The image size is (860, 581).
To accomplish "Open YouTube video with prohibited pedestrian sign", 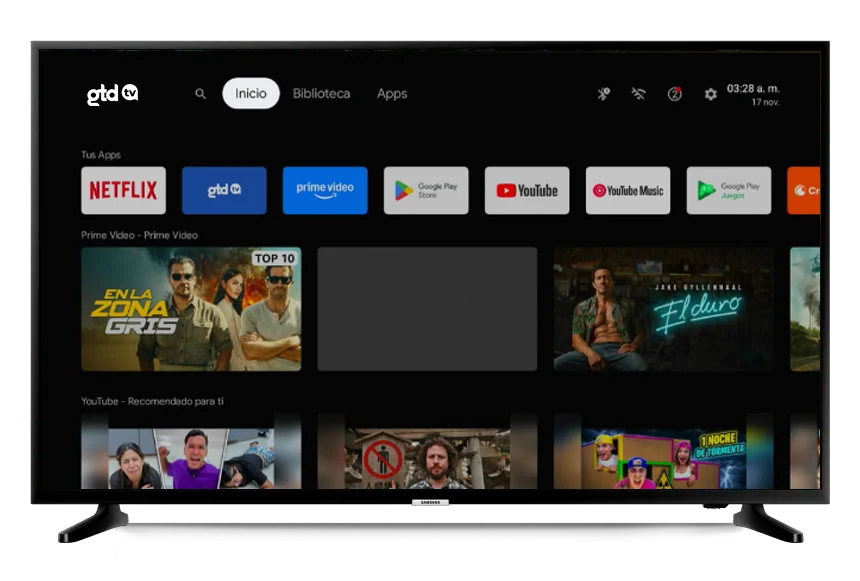I will (427, 452).
